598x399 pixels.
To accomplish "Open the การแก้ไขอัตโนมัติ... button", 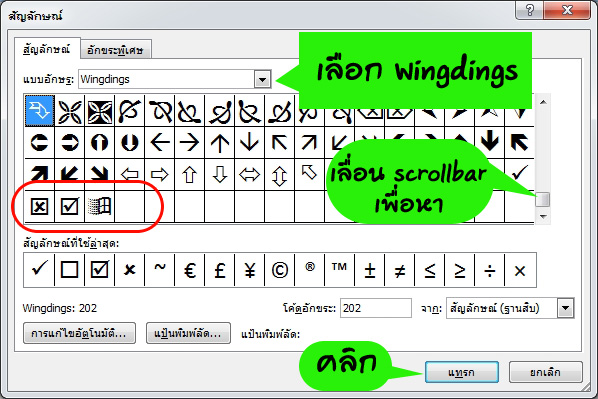I will point(79,333).
